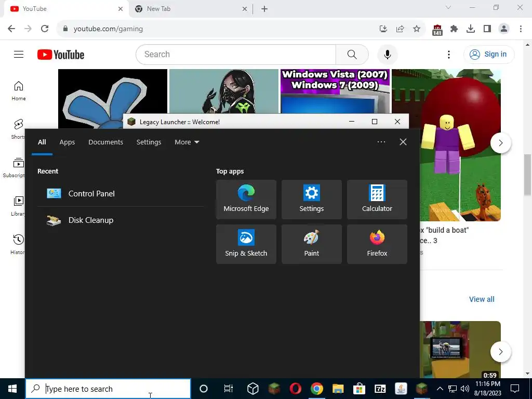Switch to Apps search tab

[67, 142]
